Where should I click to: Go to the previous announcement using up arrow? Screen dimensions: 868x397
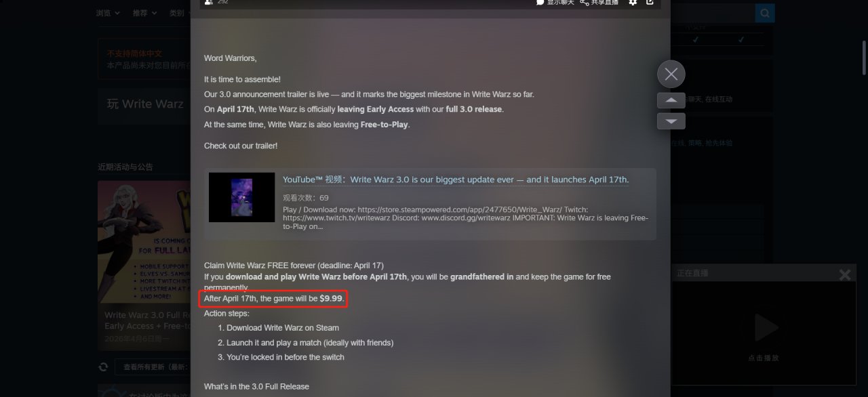tap(671, 100)
